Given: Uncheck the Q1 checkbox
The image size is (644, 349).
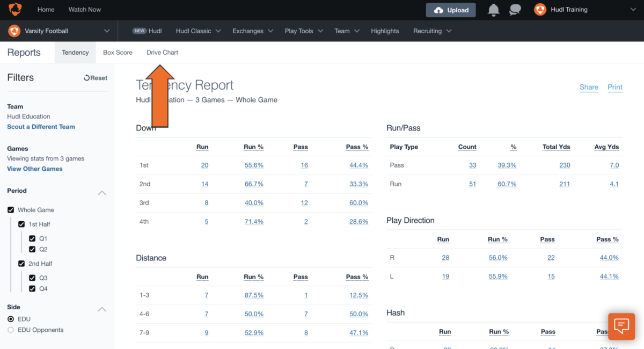Looking at the screenshot, I should click(x=32, y=238).
